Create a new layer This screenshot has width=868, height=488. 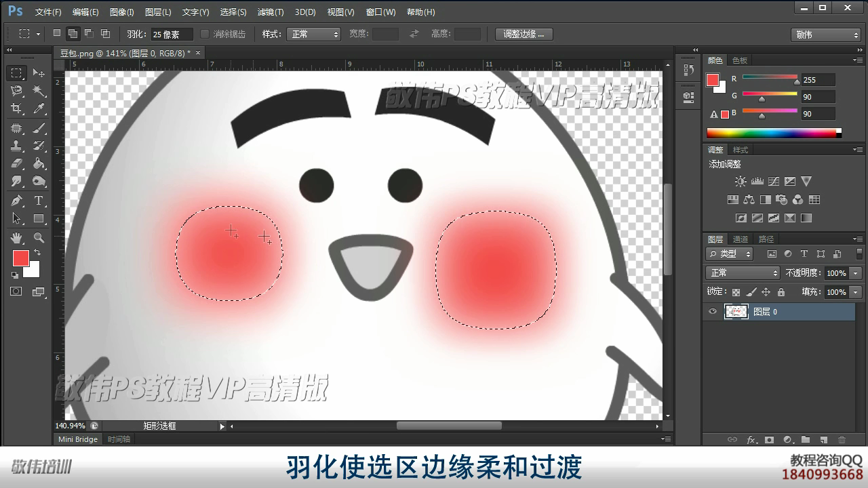point(824,440)
